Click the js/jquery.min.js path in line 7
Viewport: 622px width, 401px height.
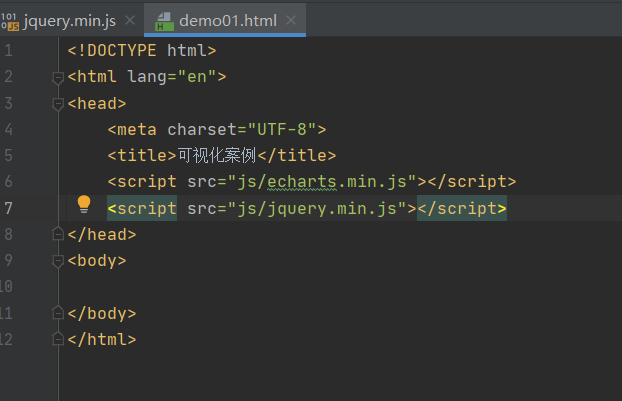pyautogui.click(x=317, y=209)
